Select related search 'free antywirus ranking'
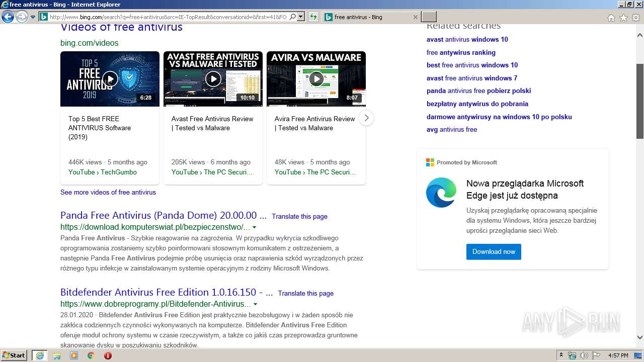 tap(461, 52)
